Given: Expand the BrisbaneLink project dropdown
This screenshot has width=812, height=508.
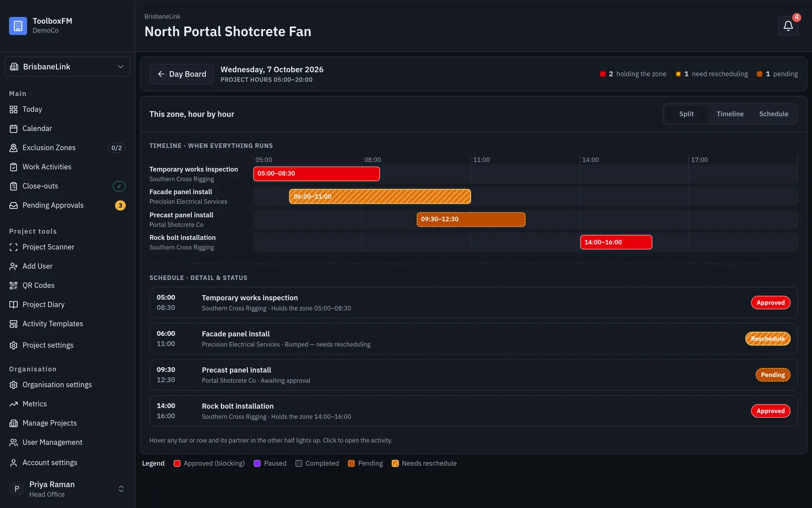Looking at the screenshot, I should 67,67.
